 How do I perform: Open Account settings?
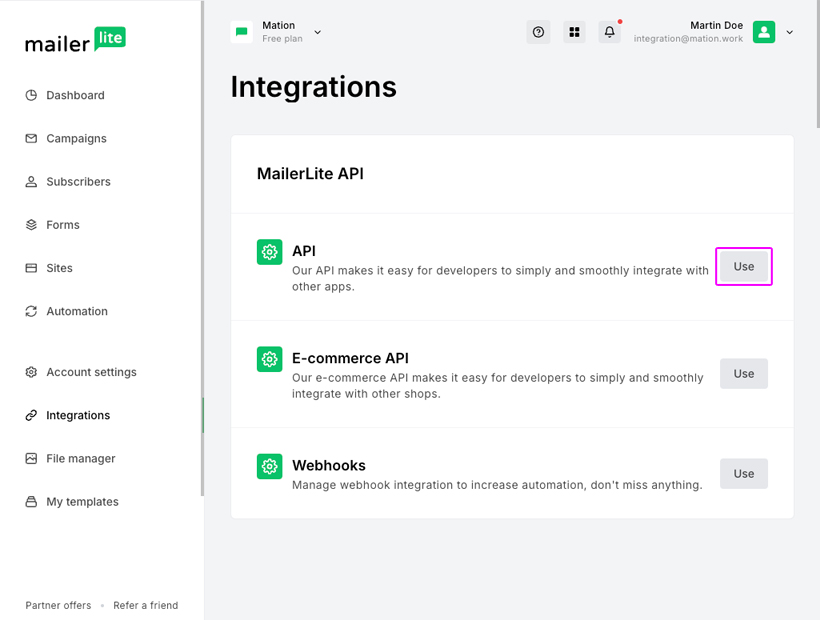91,372
